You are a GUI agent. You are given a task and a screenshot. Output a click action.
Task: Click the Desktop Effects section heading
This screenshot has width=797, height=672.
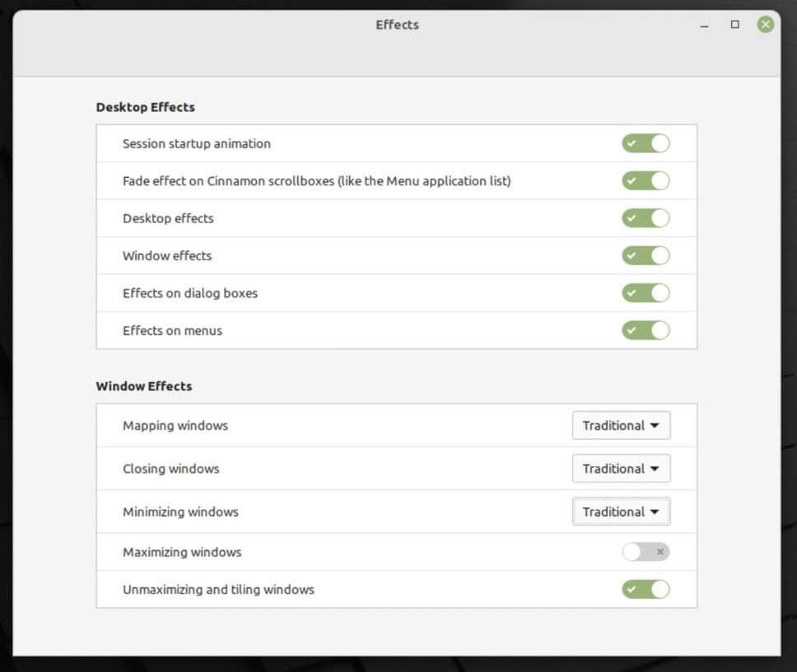(145, 107)
